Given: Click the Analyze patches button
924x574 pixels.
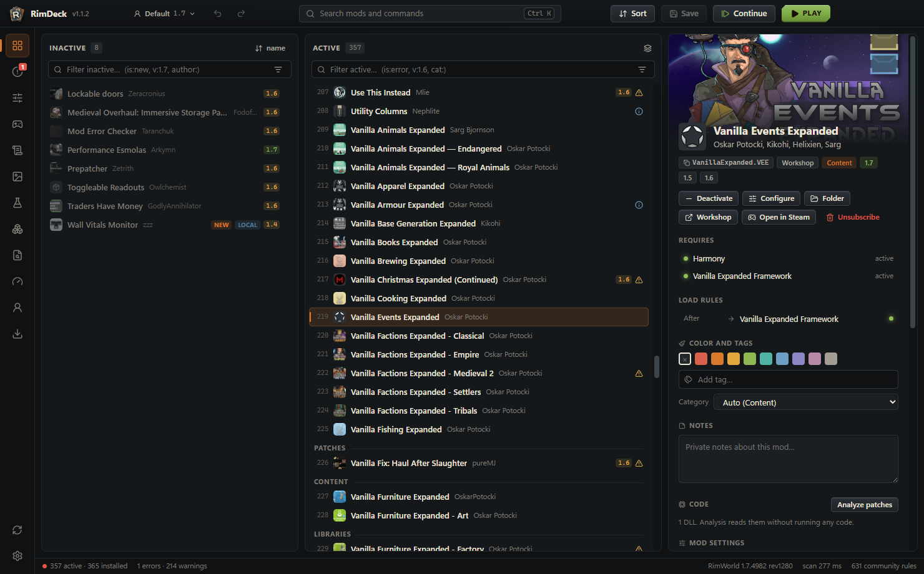Looking at the screenshot, I should pyautogui.click(x=865, y=505).
